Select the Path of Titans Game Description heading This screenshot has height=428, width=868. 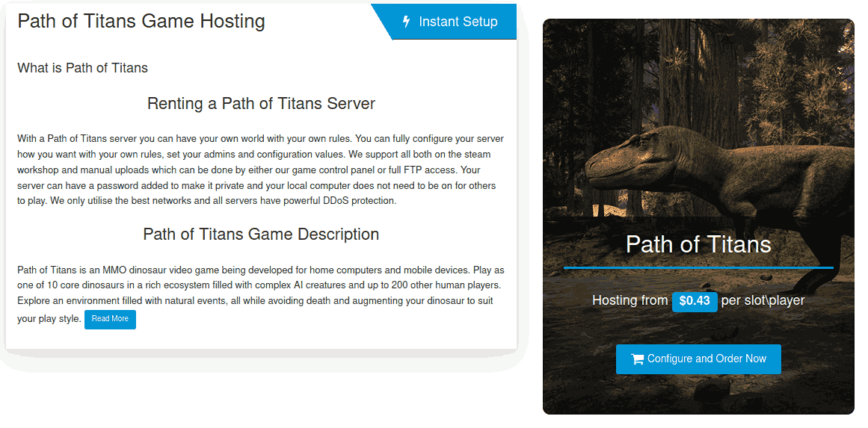point(261,235)
